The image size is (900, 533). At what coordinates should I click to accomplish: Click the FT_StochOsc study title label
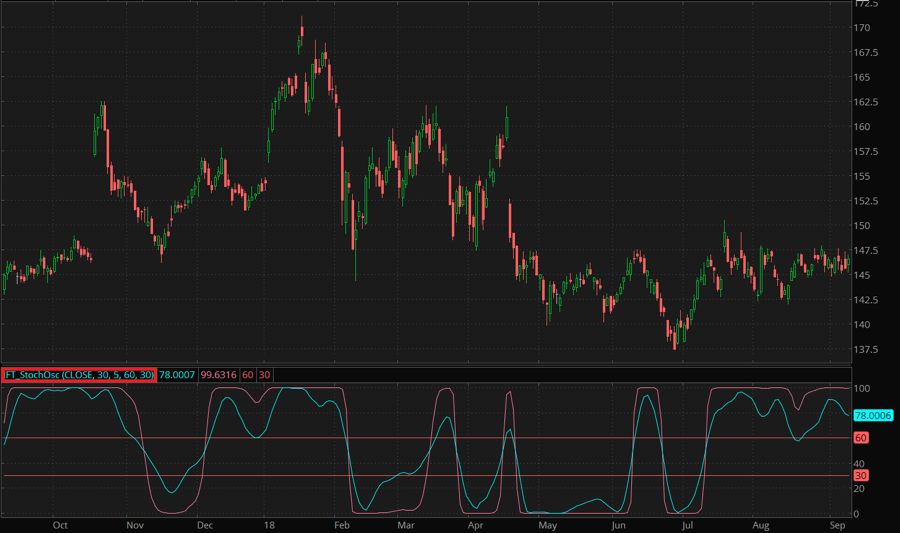[x=79, y=374]
